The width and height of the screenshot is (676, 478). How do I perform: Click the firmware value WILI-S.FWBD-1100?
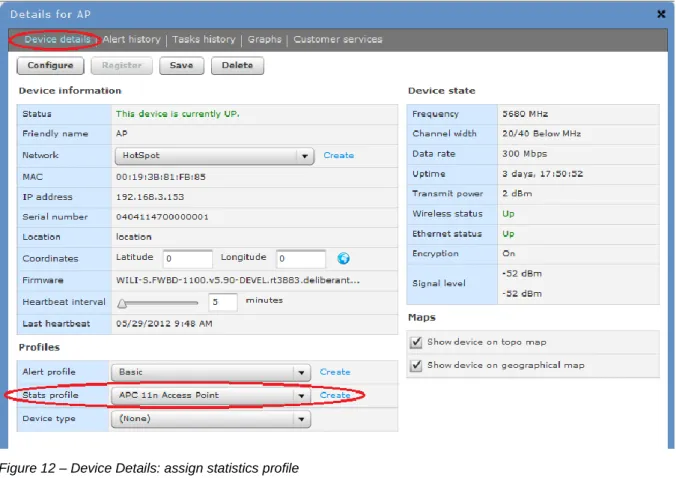[238, 281]
